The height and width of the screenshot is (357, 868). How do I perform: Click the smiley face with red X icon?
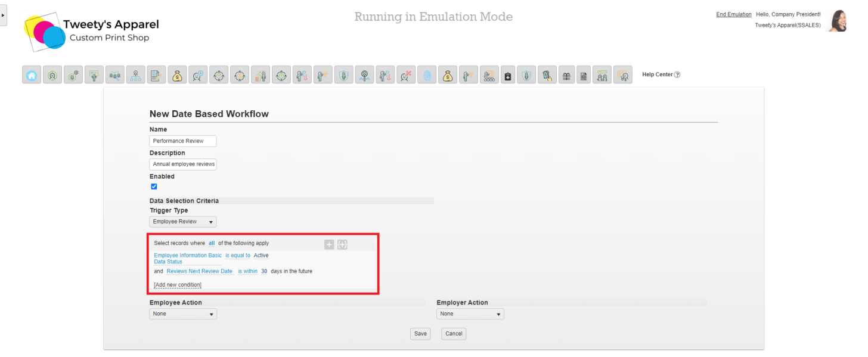point(406,74)
